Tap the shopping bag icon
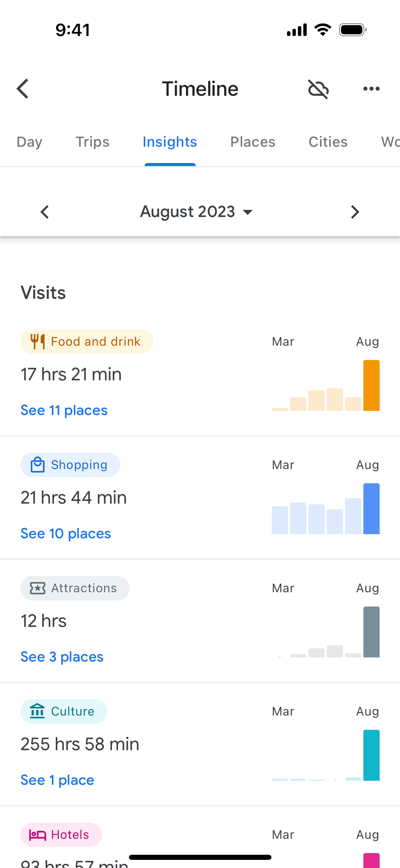 point(38,465)
